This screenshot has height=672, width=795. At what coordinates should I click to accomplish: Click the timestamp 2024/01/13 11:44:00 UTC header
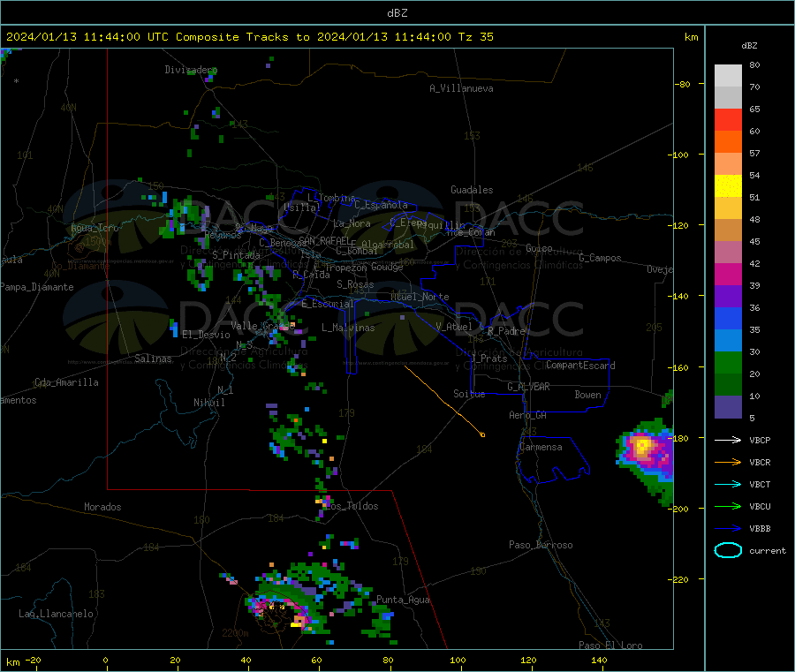click(x=87, y=37)
